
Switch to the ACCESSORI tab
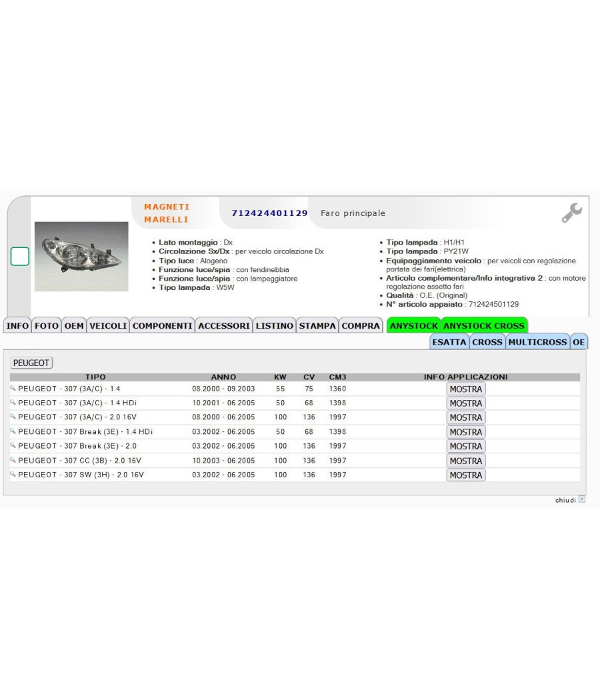tap(223, 325)
